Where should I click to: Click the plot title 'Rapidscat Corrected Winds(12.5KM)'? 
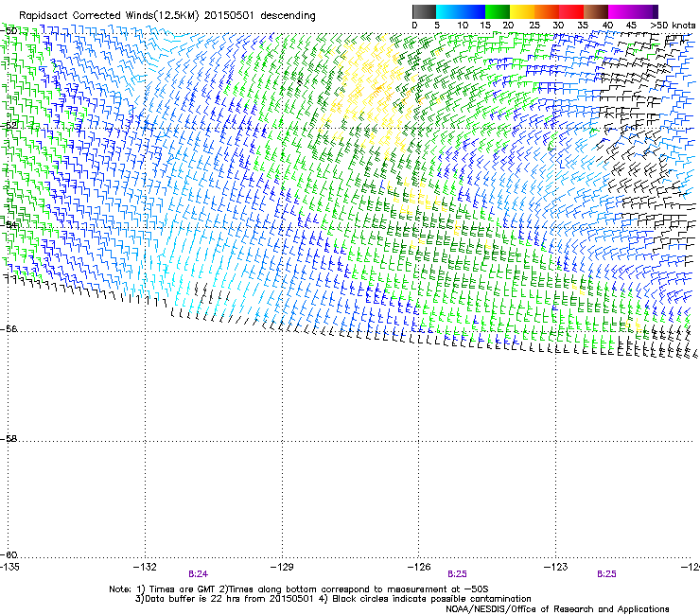[109, 16]
